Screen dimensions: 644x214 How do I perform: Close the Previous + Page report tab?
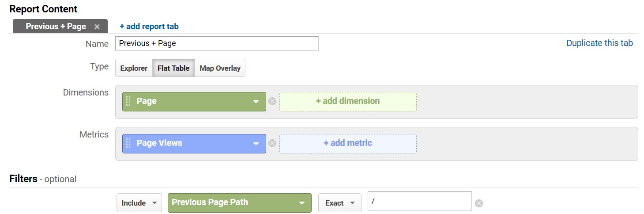click(97, 27)
